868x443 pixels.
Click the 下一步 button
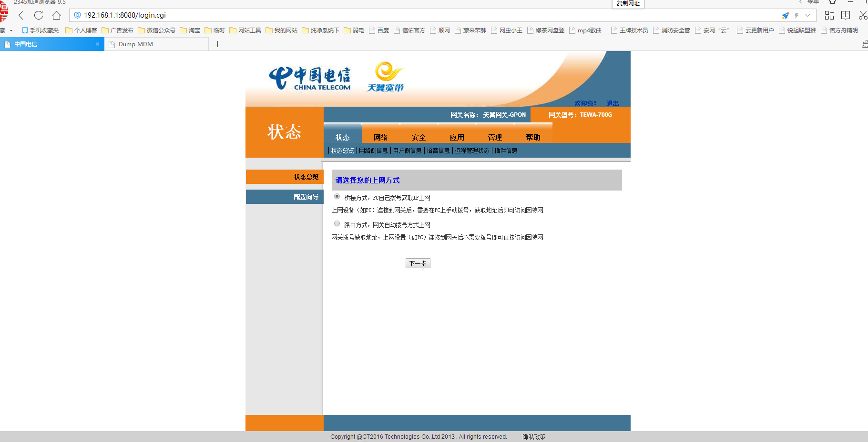click(418, 263)
